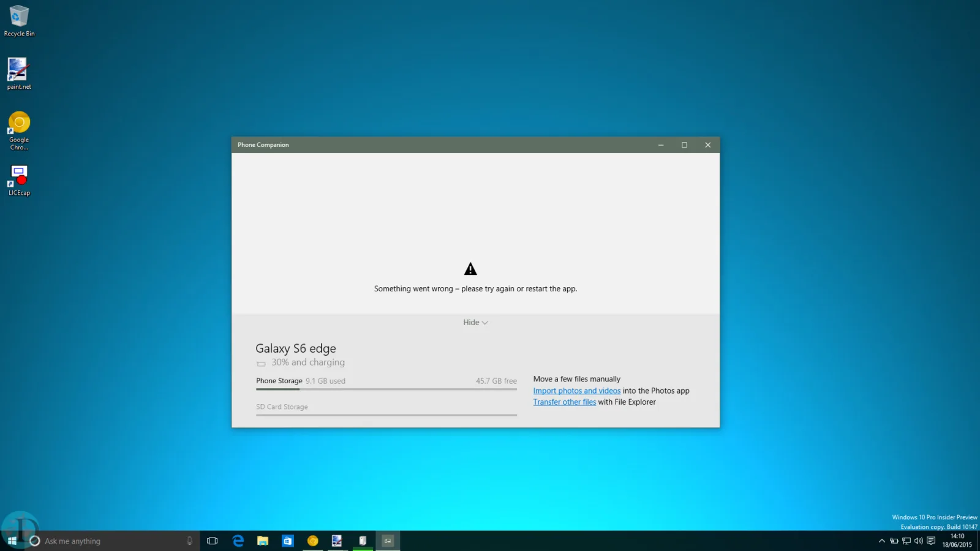Click the 'Phone Storage' label
Image resolution: width=980 pixels, height=551 pixels.
[279, 381]
